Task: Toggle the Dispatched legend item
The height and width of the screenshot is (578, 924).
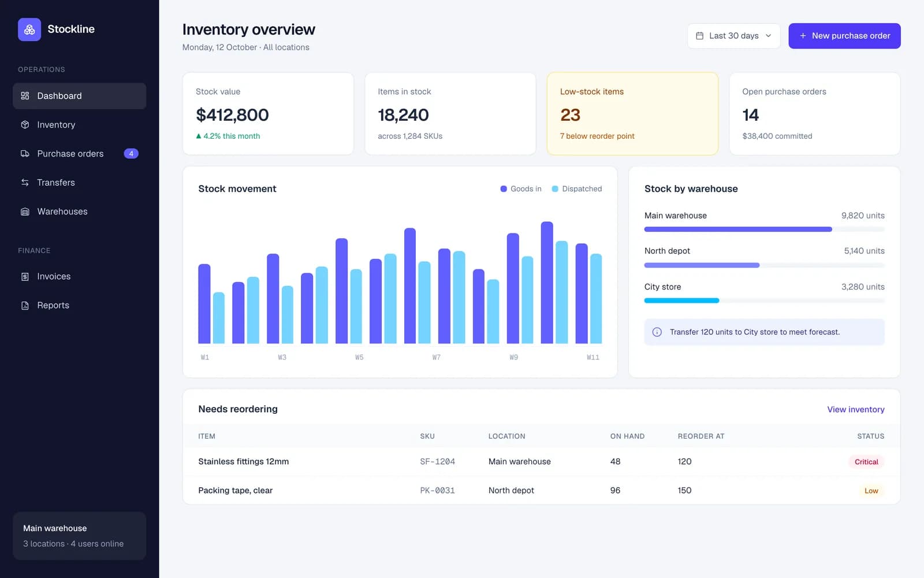Action: (x=576, y=189)
